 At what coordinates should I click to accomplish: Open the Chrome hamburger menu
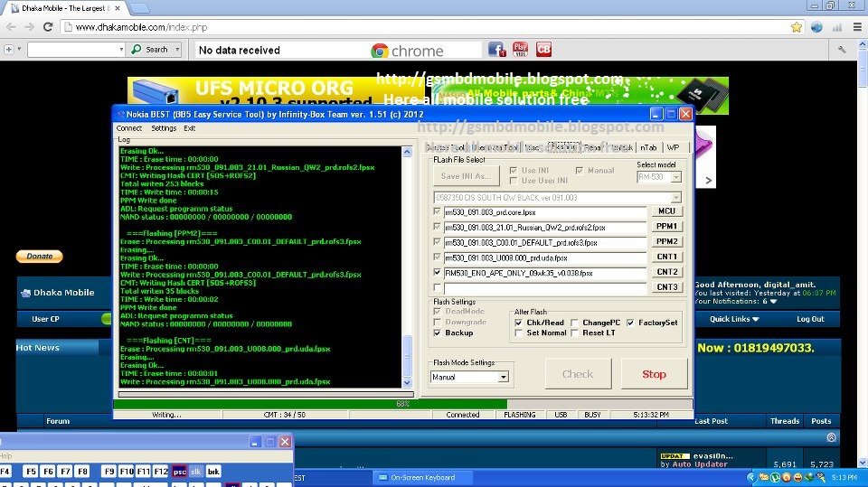[857, 26]
